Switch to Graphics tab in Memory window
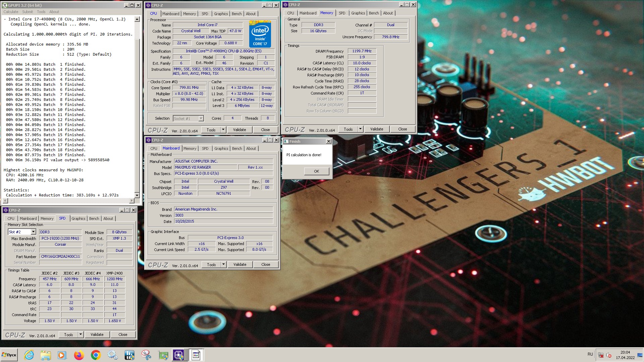The height and width of the screenshot is (362, 644). (x=358, y=13)
